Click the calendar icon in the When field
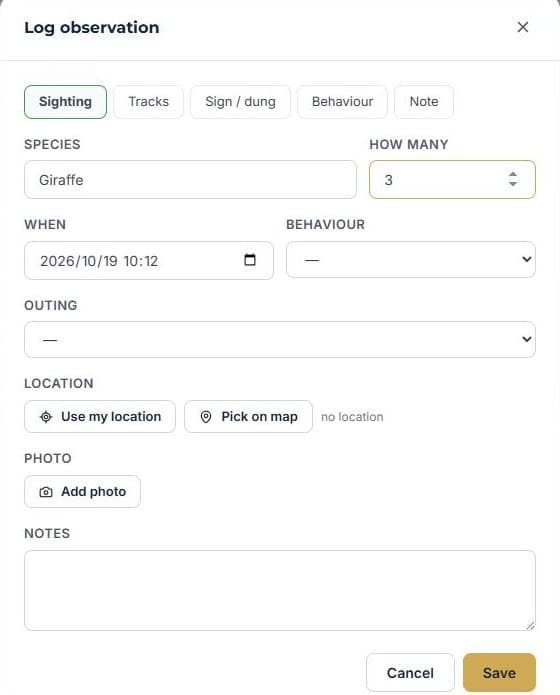This screenshot has width=560, height=695. 250,260
